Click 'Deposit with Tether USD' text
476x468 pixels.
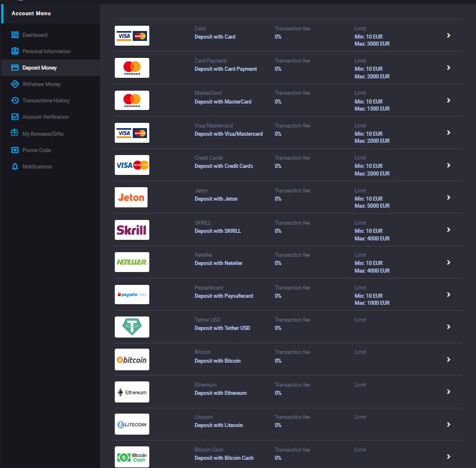click(x=222, y=328)
